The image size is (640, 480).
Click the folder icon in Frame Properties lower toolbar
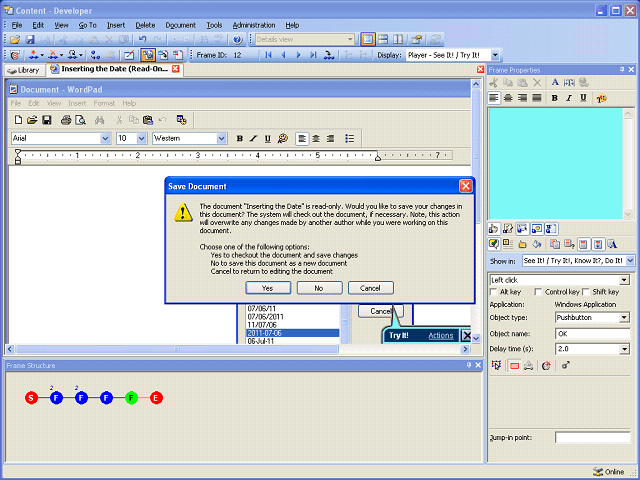coord(522,244)
